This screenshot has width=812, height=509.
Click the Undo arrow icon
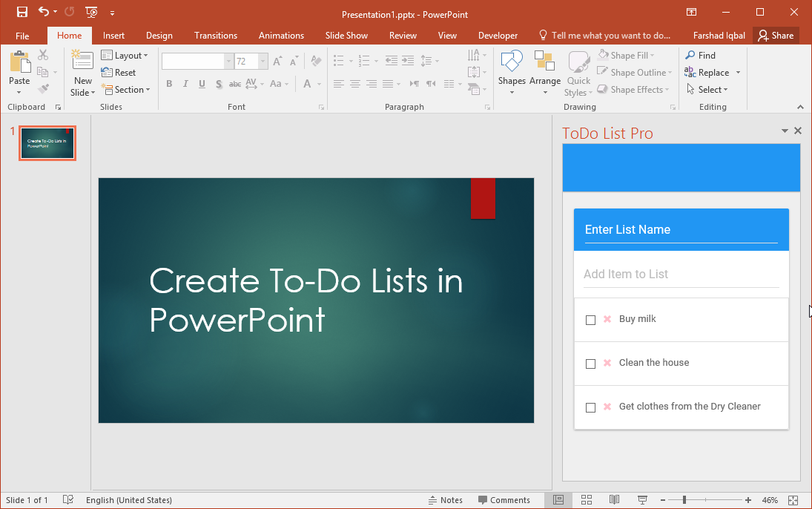pyautogui.click(x=44, y=12)
